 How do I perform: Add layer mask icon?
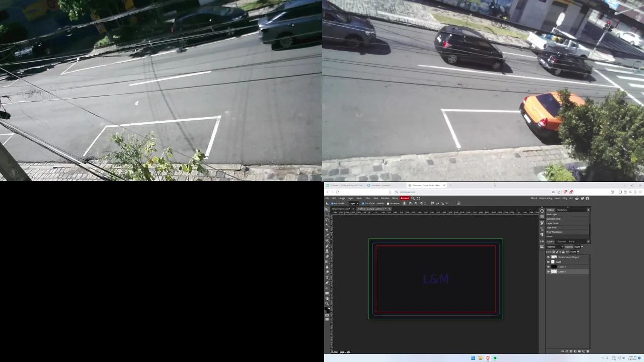pyautogui.click(x=571, y=351)
